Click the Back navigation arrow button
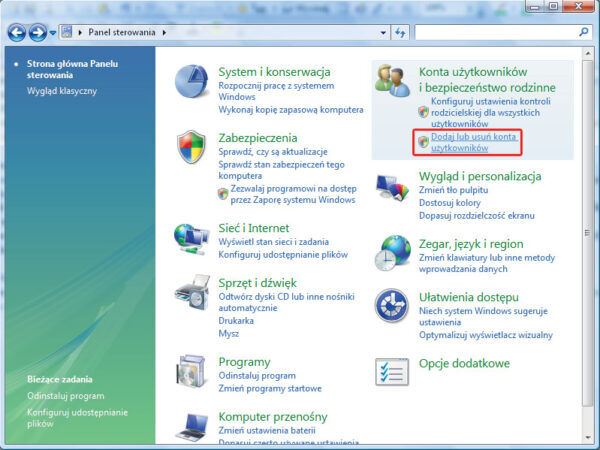 17,33
